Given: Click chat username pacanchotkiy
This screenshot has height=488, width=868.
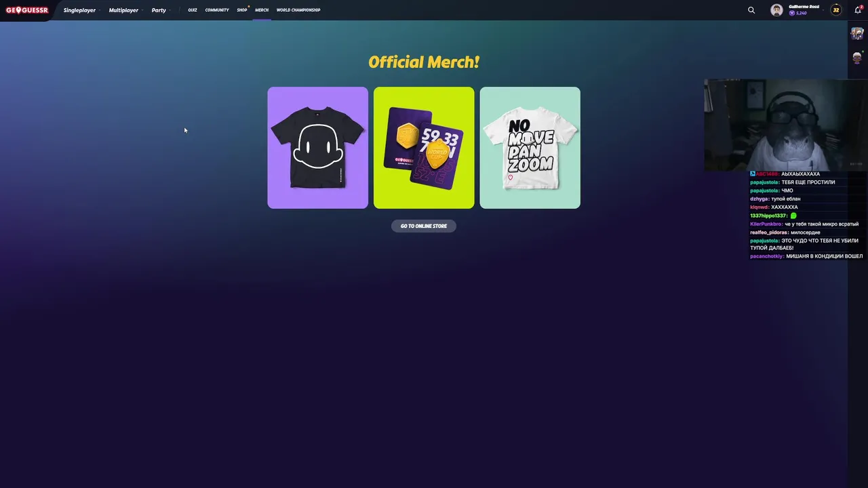Looking at the screenshot, I should [x=767, y=256].
